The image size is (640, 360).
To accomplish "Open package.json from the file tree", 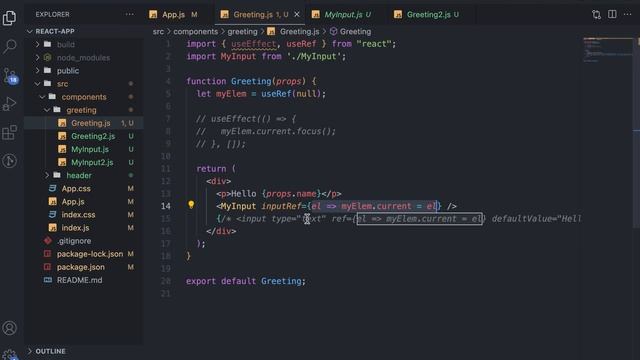I will click(84, 267).
